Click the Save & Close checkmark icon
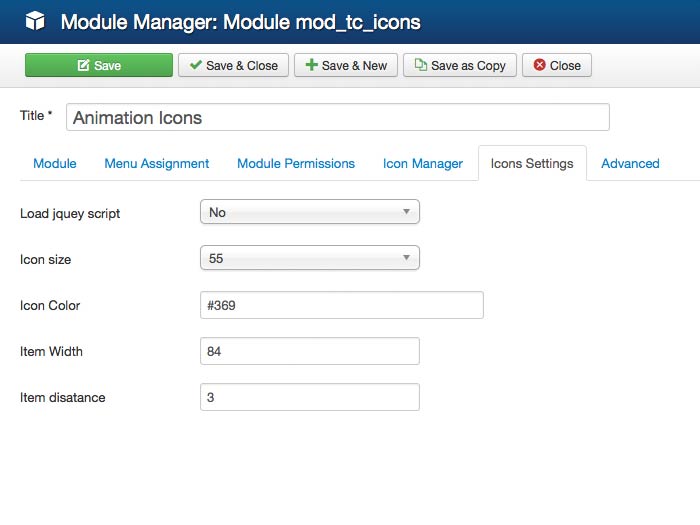700x525 pixels. point(195,65)
